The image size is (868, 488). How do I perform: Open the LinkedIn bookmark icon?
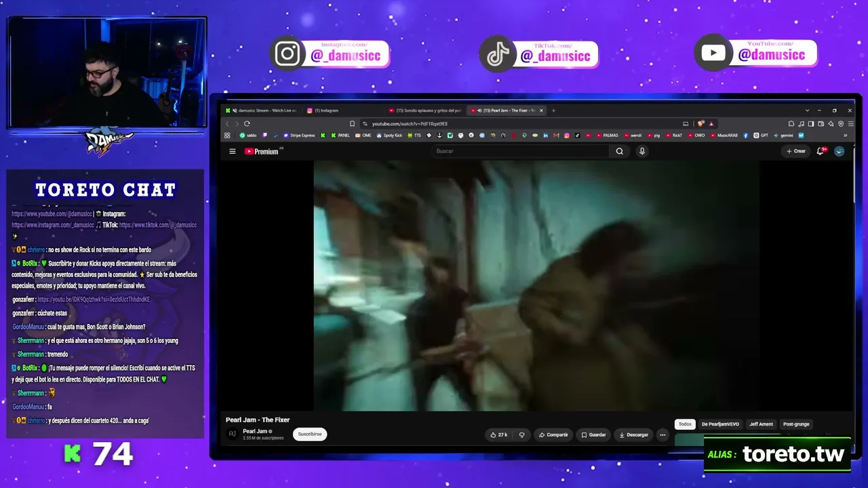[546, 136]
